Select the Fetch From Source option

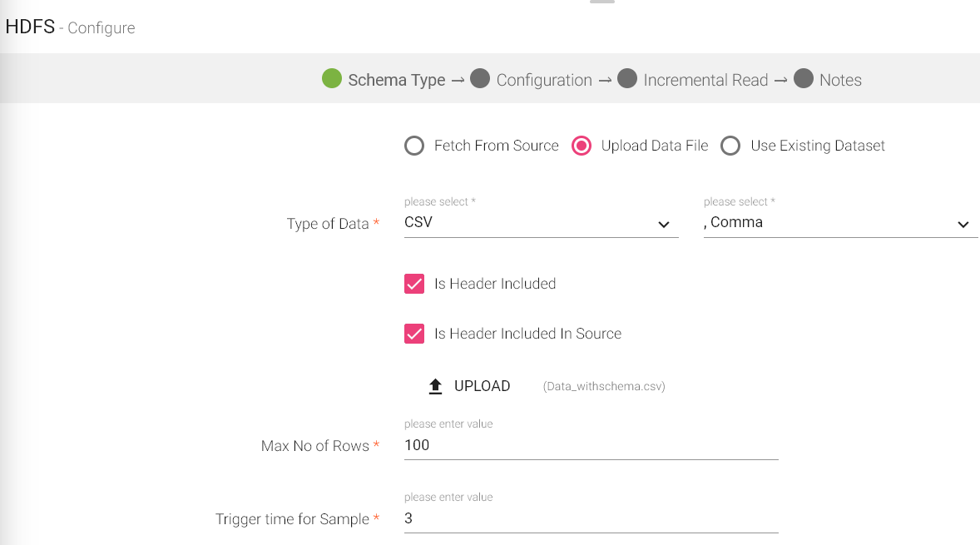pyautogui.click(x=414, y=146)
